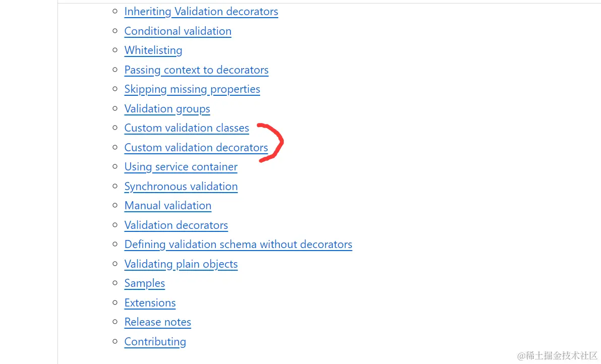Open Defining validation schema without decorators
The height and width of the screenshot is (364, 601).
click(238, 245)
